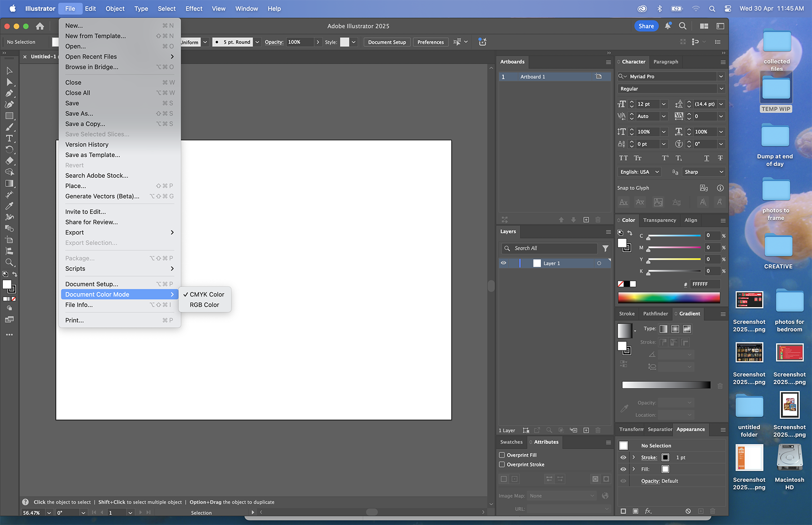The width and height of the screenshot is (812, 525).
Task: Switch to the Transparency tab
Action: 659,220
